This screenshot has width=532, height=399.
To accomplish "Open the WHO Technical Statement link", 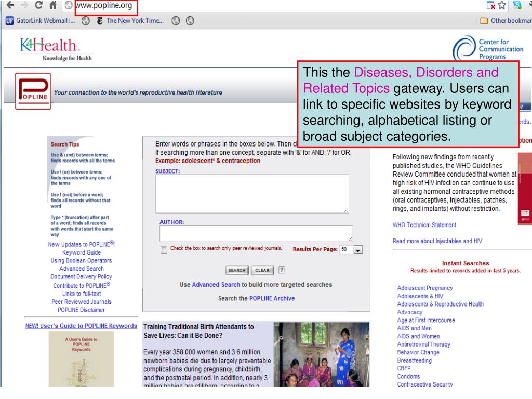I will point(424,225).
